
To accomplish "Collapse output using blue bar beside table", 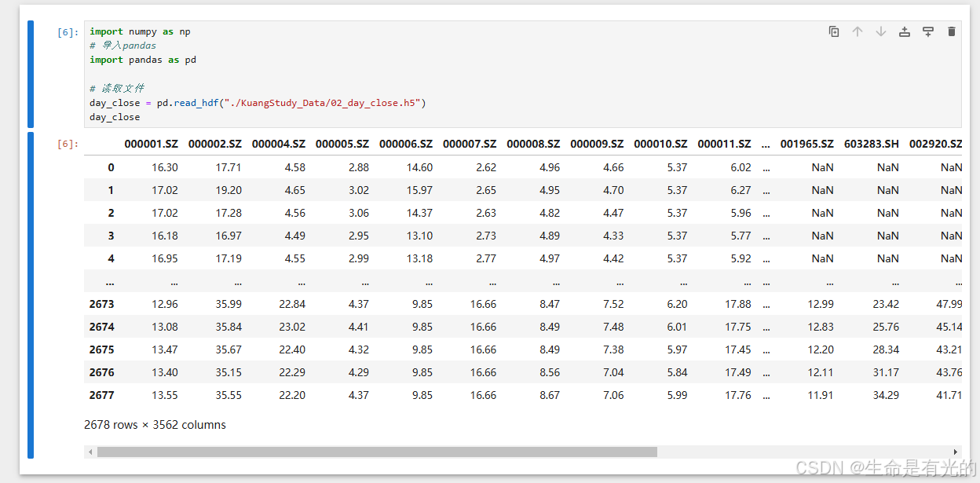I will click(x=31, y=295).
